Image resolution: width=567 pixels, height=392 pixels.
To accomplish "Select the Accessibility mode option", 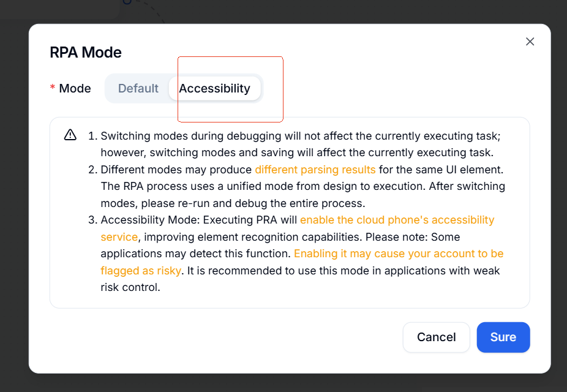I will point(214,88).
